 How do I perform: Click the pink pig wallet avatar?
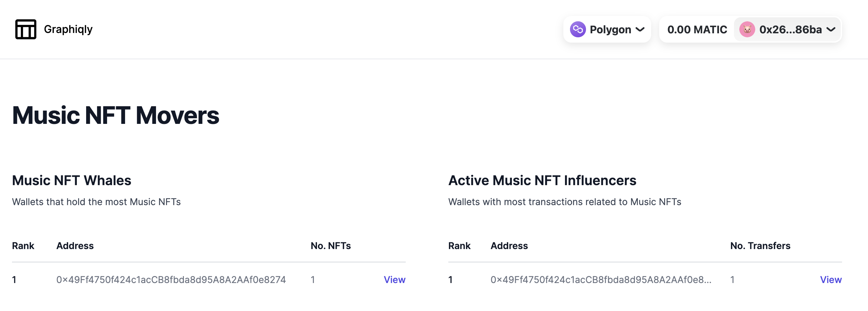tap(747, 29)
